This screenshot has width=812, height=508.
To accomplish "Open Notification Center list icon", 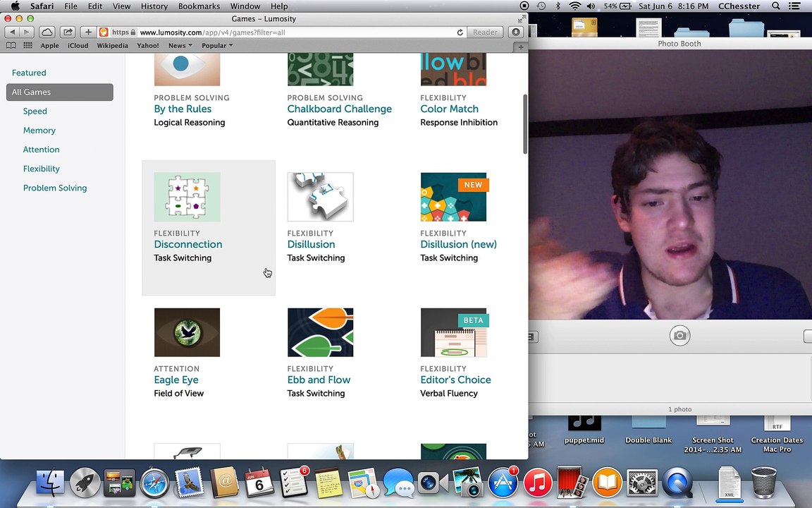I will (x=794, y=6).
